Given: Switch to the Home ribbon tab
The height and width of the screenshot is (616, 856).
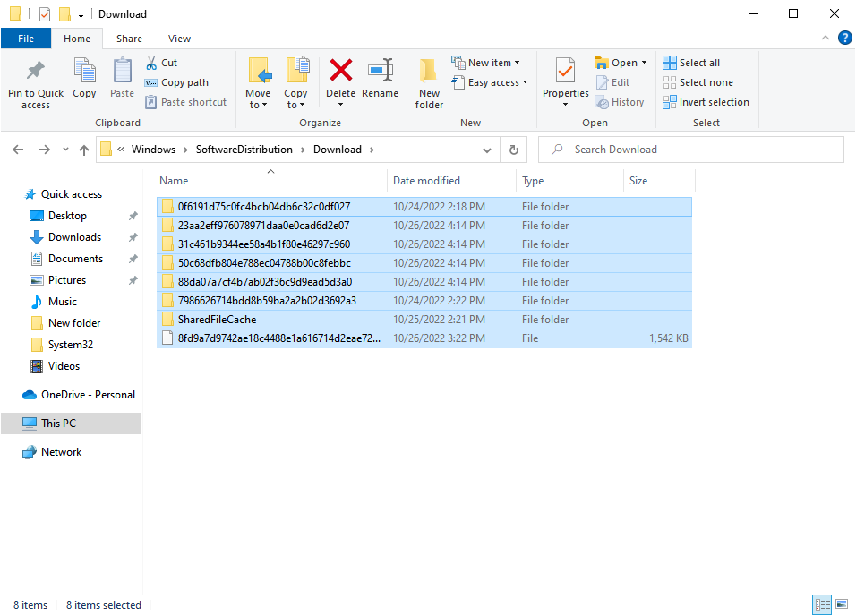Looking at the screenshot, I should 77,38.
